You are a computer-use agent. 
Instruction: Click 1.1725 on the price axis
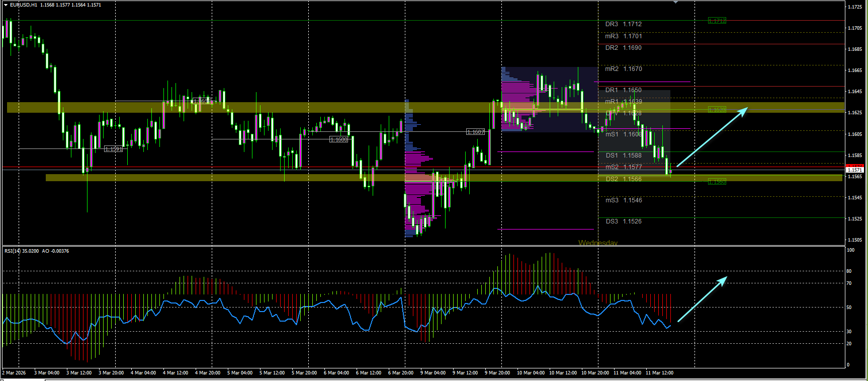(x=855, y=7)
